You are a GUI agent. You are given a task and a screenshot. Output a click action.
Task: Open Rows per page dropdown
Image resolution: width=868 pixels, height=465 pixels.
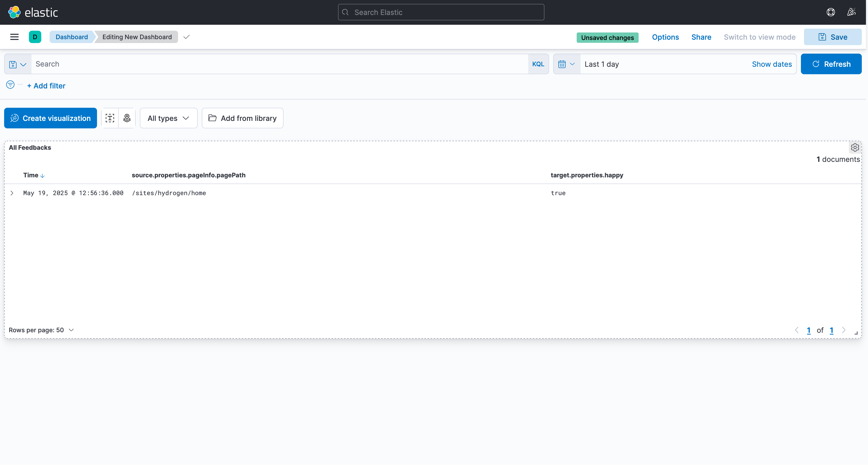click(41, 330)
